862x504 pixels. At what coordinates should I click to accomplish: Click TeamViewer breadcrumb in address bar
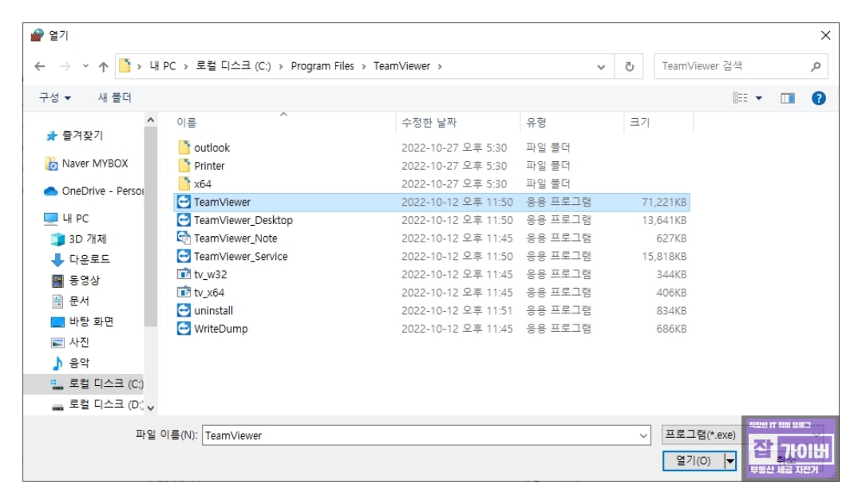pyautogui.click(x=401, y=66)
